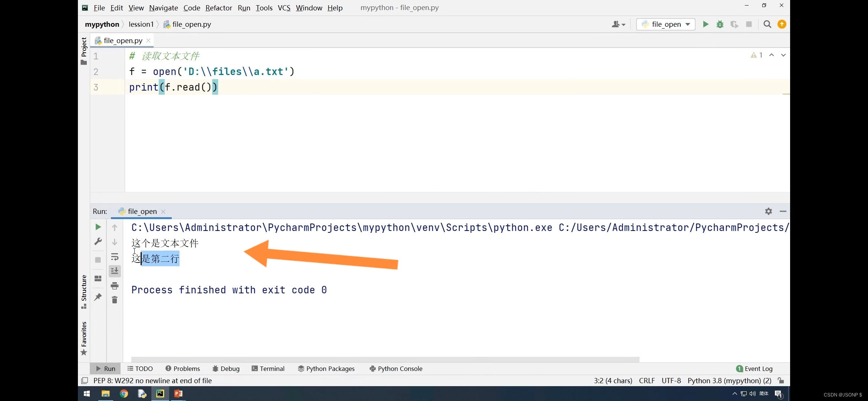Toggle scroll to end in Run console
Image resolution: width=868 pixels, height=401 pixels.
pyautogui.click(x=115, y=271)
